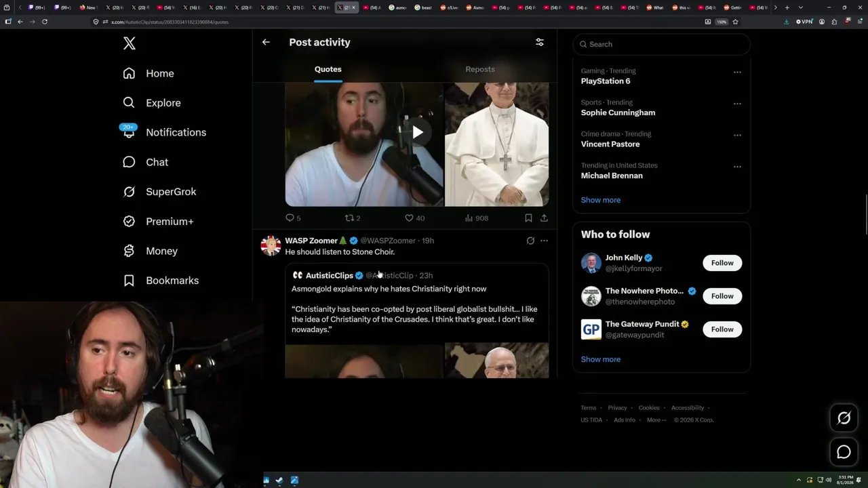Show hidden system tray icons
This screenshot has height=488, width=868.
click(x=799, y=481)
